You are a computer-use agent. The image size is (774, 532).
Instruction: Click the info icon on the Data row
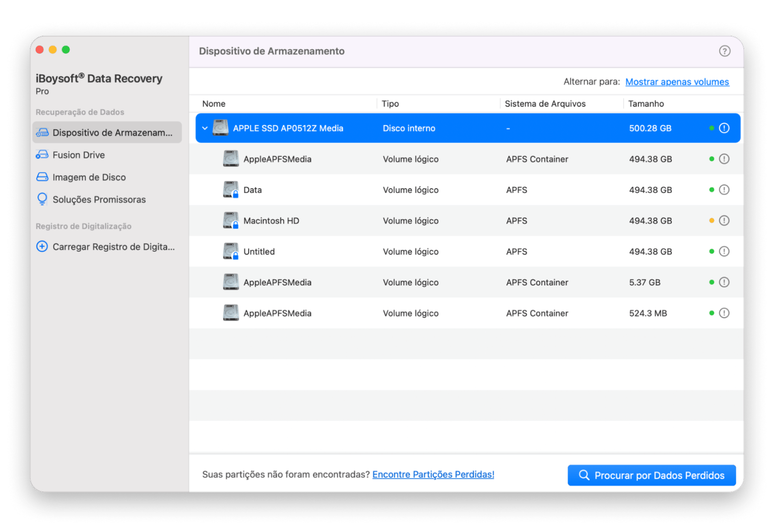[724, 190]
